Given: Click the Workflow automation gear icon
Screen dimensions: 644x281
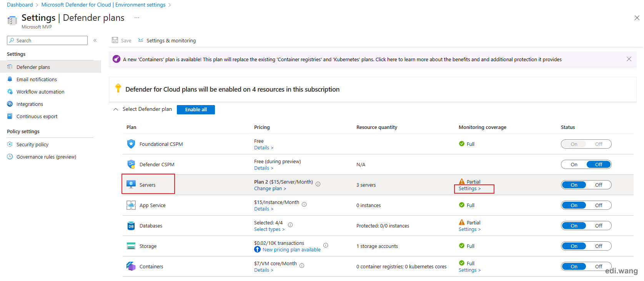Looking at the screenshot, I should click(x=10, y=92).
